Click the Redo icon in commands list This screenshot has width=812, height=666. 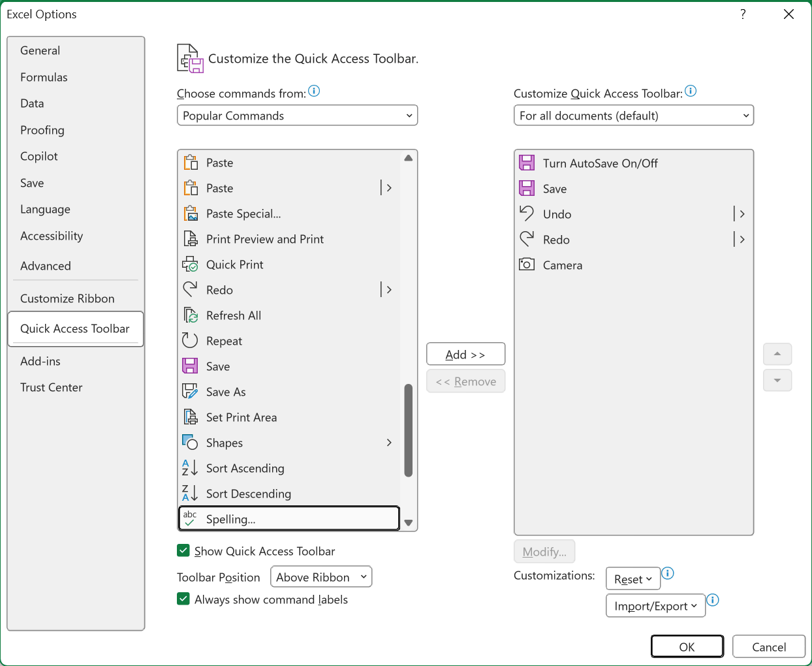click(191, 290)
